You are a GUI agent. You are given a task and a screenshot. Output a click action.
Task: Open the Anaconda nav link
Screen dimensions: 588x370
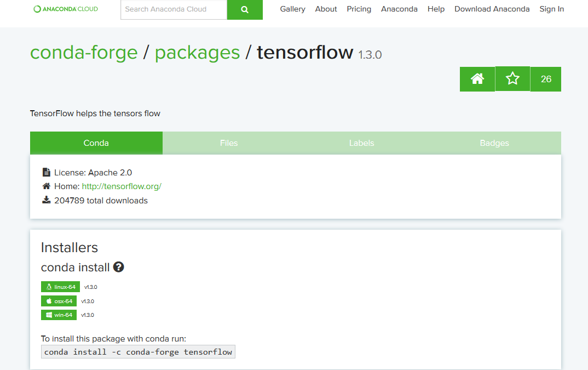399,9
